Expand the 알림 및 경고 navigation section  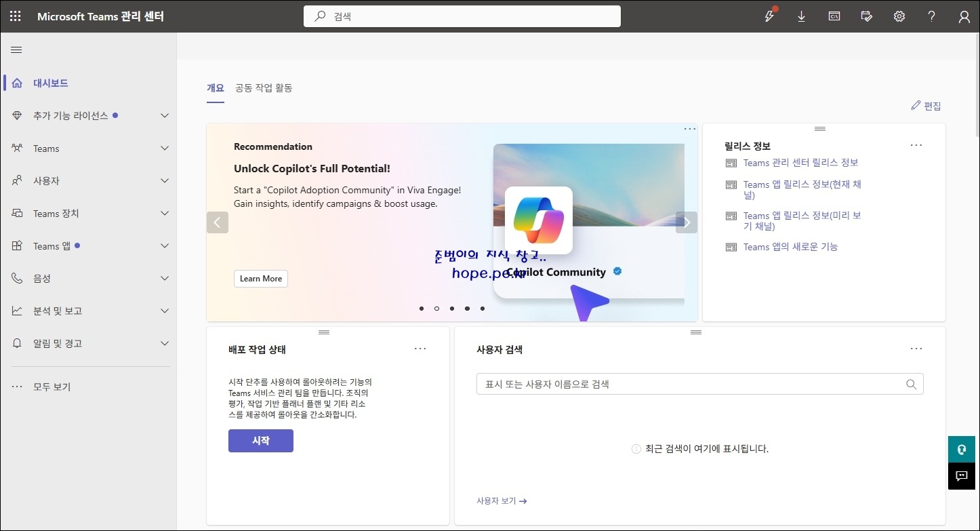pyautogui.click(x=165, y=344)
